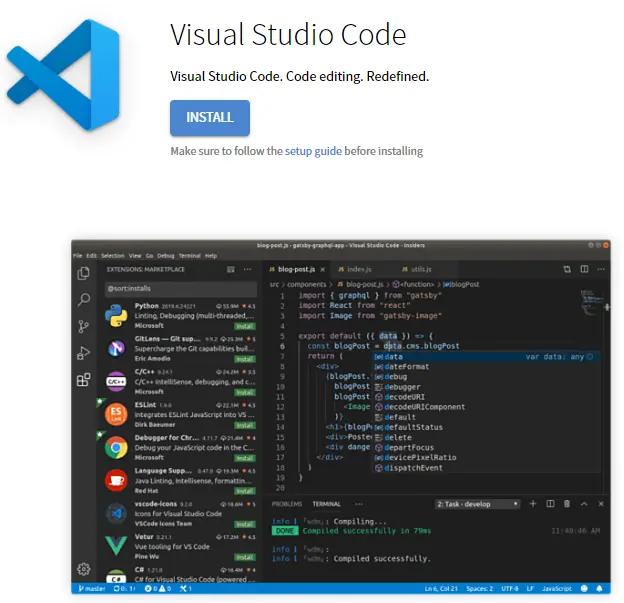This screenshot has height=603, width=624.
Task: Open the Debug menu
Action: pos(166,256)
